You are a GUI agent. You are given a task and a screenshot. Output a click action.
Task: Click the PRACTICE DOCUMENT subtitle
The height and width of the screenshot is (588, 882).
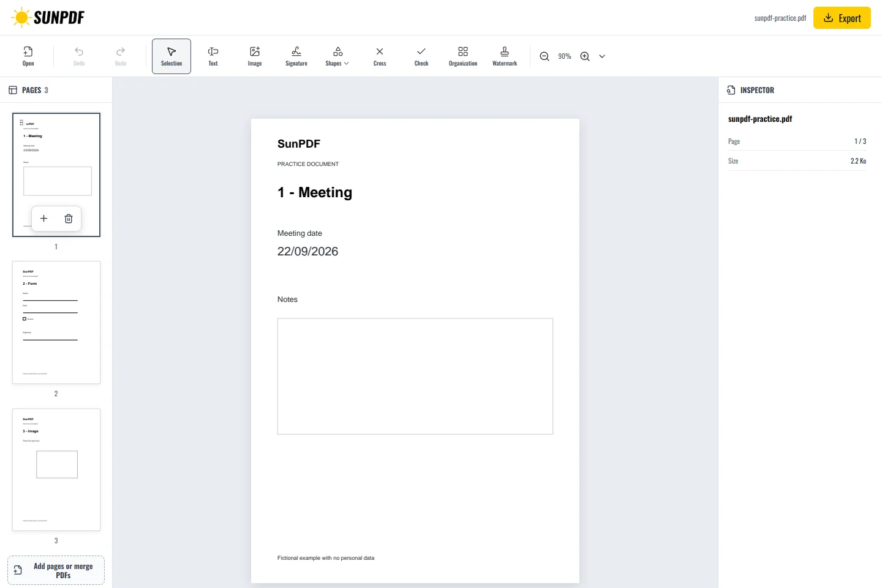click(308, 164)
